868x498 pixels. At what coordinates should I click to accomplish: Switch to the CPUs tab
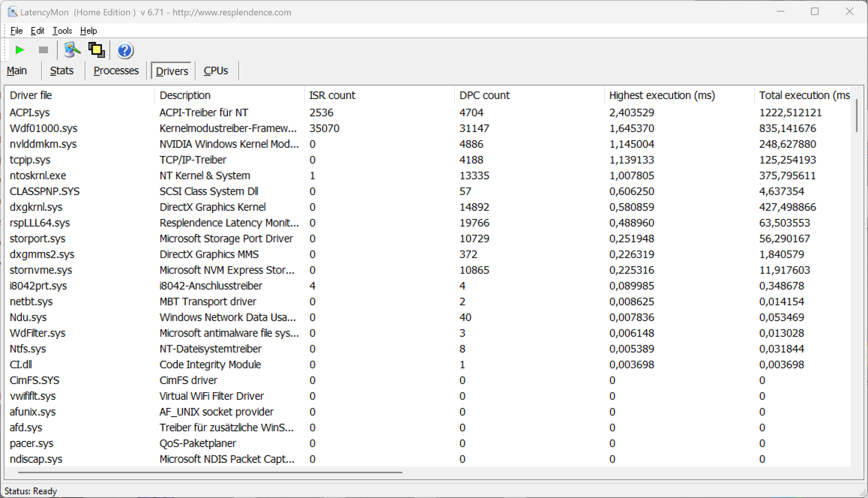coord(216,71)
